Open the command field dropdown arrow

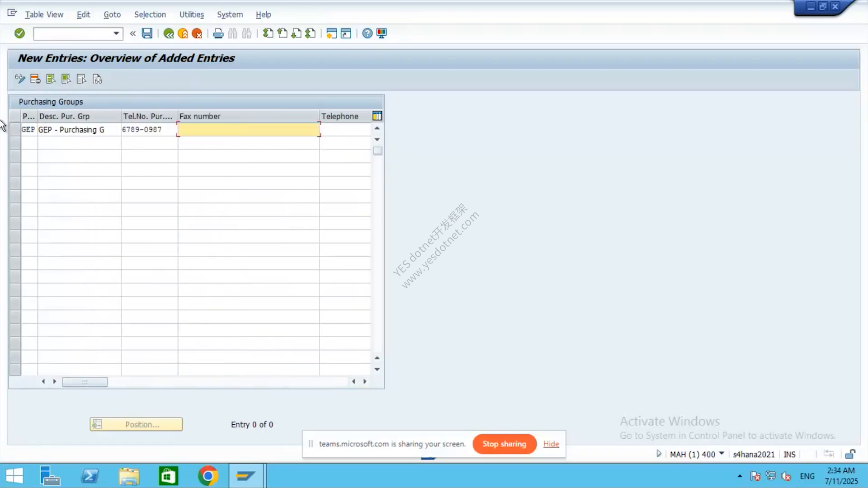pyautogui.click(x=116, y=33)
